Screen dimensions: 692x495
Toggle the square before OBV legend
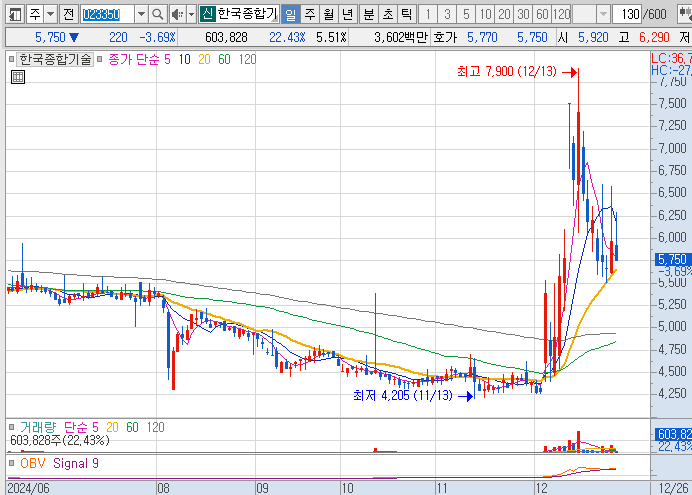pyautogui.click(x=11, y=463)
